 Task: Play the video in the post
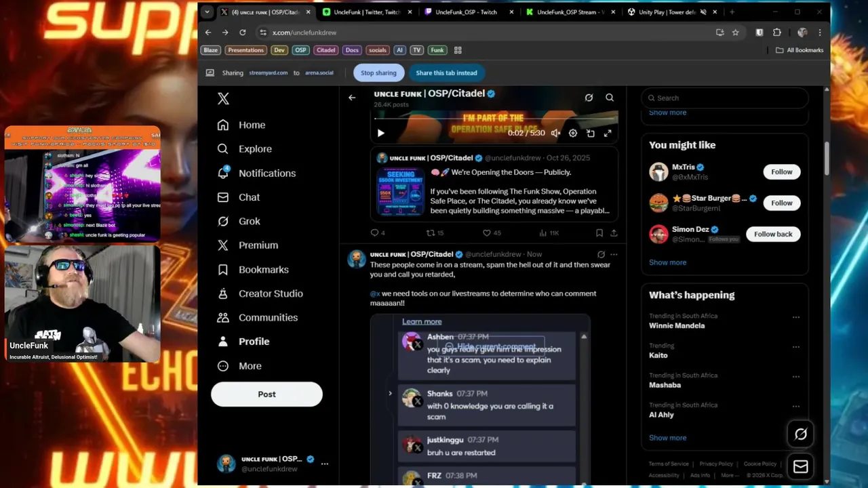[x=380, y=134]
